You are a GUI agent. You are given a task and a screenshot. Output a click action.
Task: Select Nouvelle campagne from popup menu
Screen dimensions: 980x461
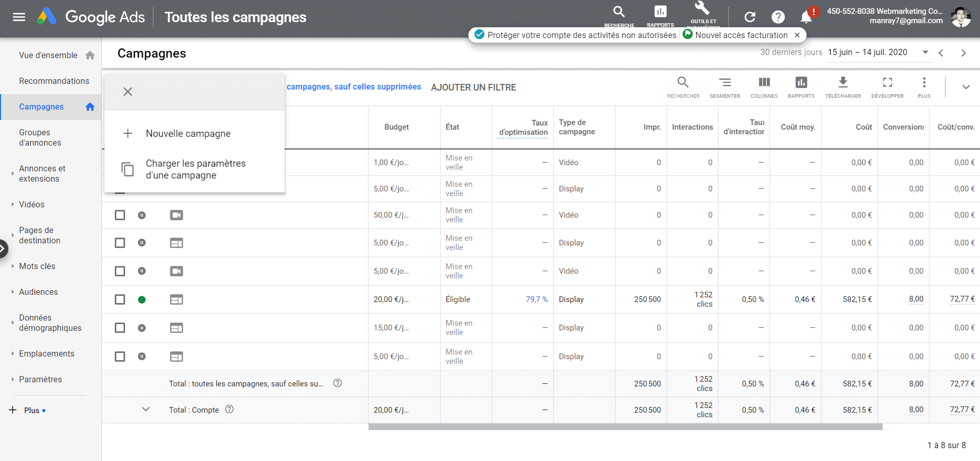188,133
